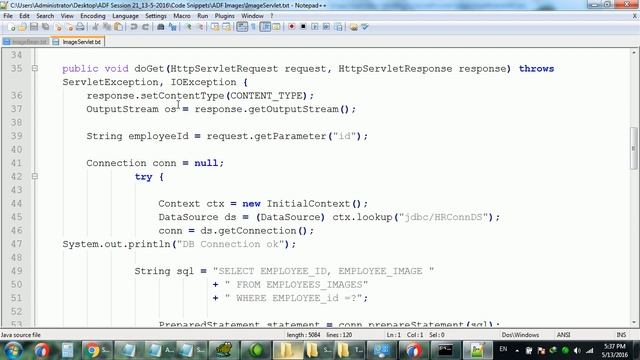Toggle Word Wrap in the toolbar
640x360 pixels.
tap(242, 27)
